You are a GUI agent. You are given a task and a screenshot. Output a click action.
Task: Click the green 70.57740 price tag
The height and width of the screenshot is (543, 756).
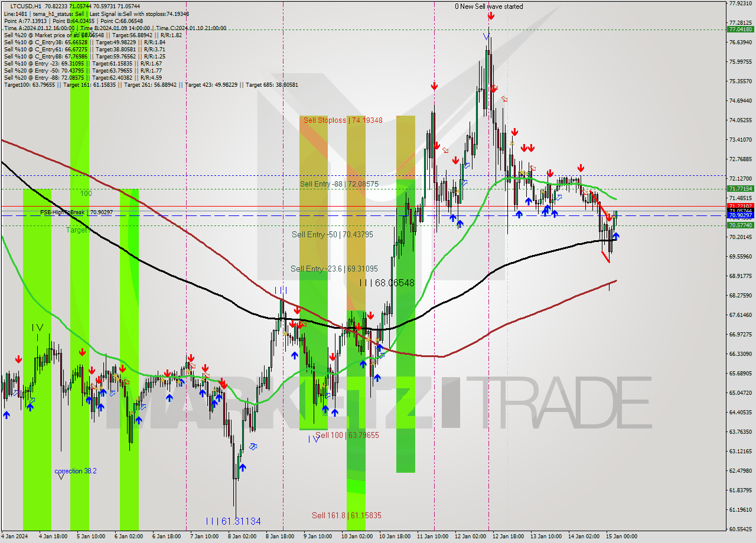coord(740,225)
